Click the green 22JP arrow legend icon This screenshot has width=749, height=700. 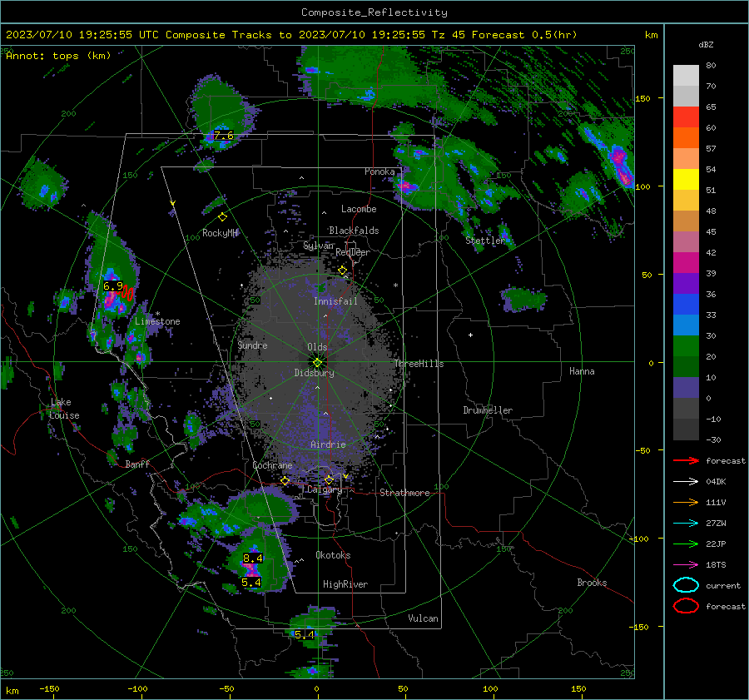coord(686,544)
